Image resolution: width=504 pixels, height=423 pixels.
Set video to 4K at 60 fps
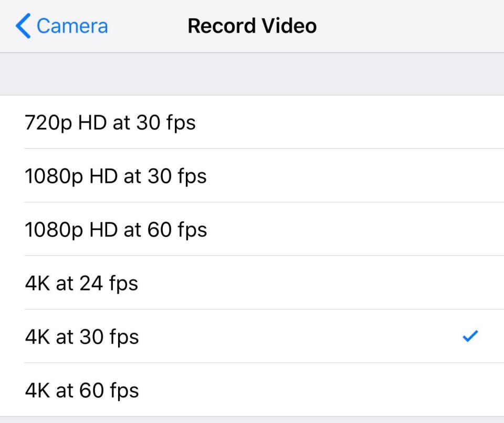[x=82, y=390]
